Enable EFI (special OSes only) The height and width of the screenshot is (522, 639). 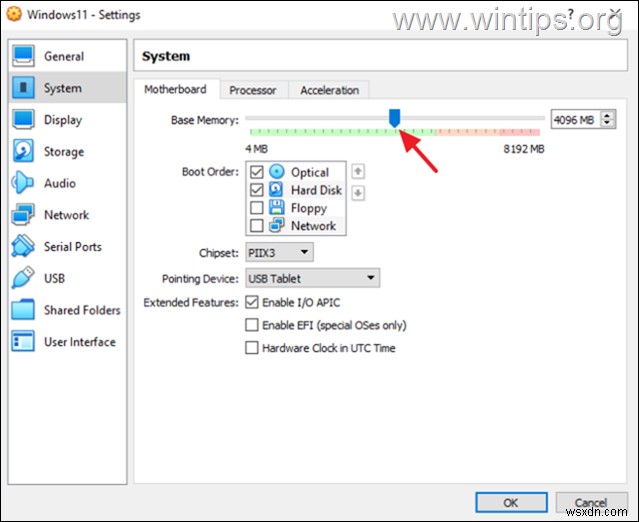(252, 325)
